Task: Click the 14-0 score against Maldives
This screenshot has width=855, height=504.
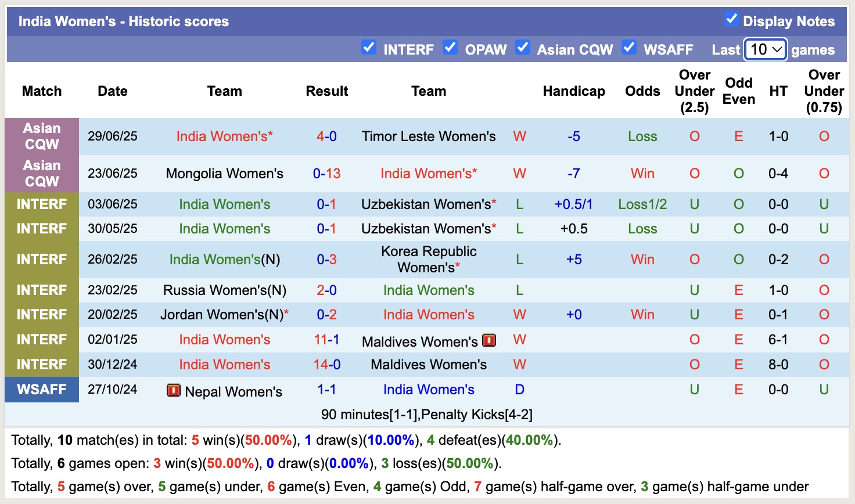Action: [326, 365]
